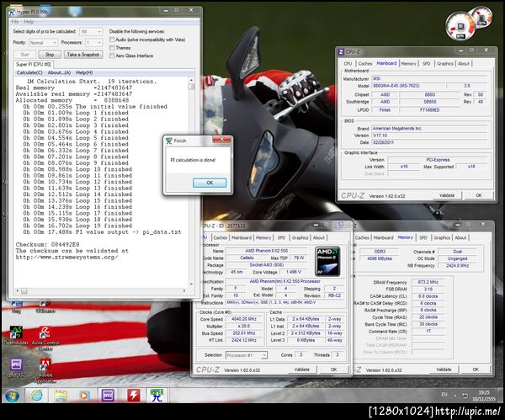
Task: Click the red lightning bolt taskbar icon
Action: point(133,396)
